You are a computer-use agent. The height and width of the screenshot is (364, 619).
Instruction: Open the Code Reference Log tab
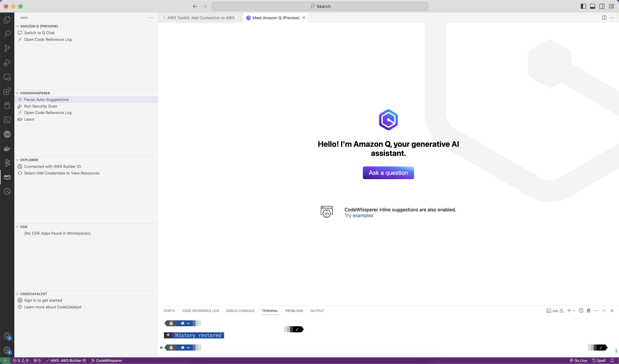pos(200,311)
